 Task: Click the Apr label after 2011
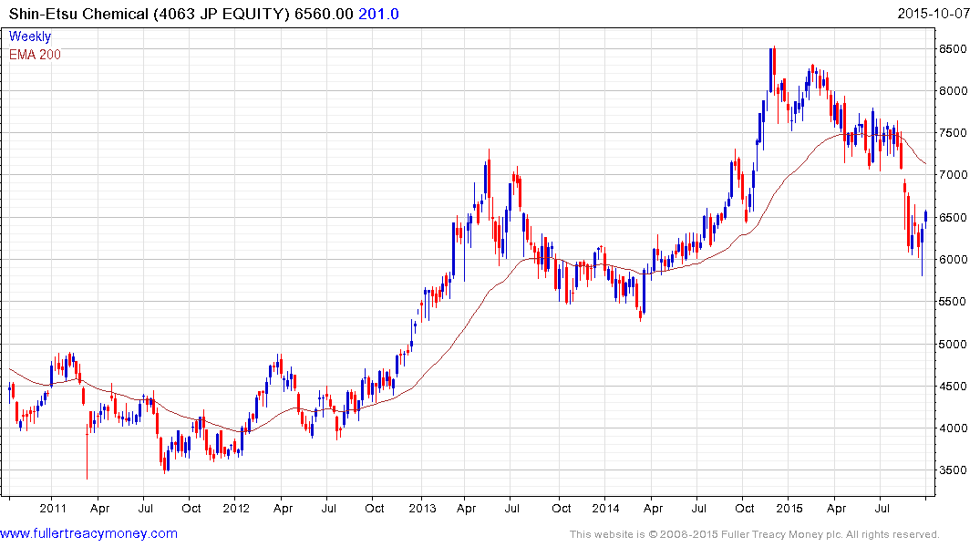[100, 509]
